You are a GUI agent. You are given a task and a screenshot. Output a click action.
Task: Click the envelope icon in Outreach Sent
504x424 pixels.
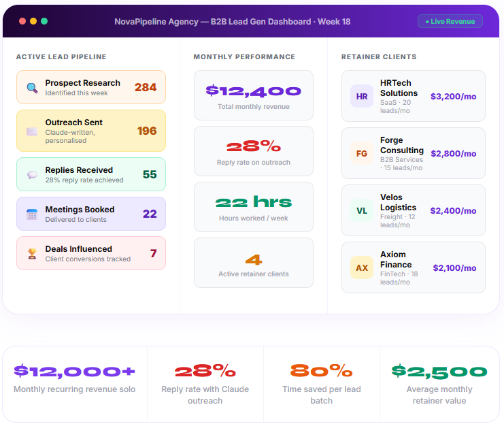(x=32, y=131)
